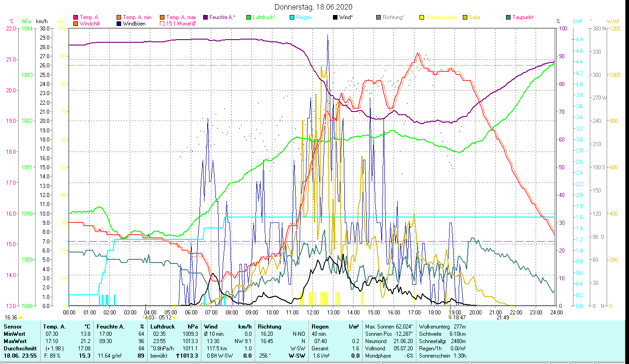Click the 11.64 g/m² absolute humidity value
Image resolution: width=629 pixels, height=364 pixels.
110,356
